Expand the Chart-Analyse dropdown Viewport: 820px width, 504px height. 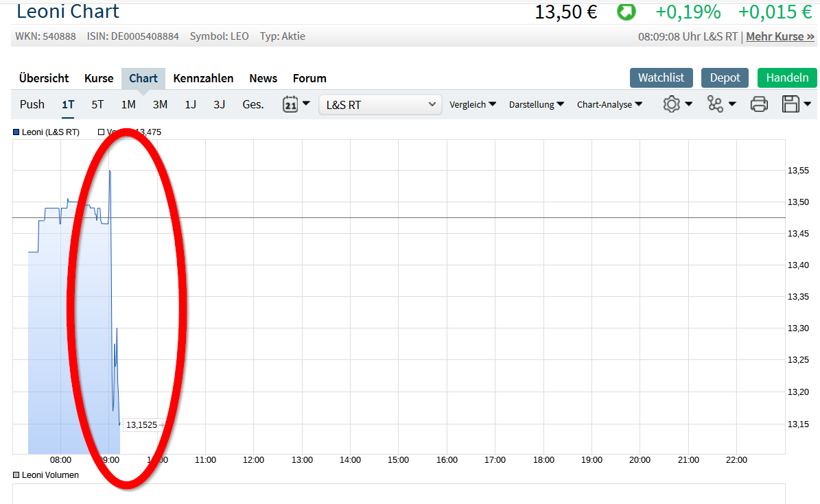coord(610,104)
